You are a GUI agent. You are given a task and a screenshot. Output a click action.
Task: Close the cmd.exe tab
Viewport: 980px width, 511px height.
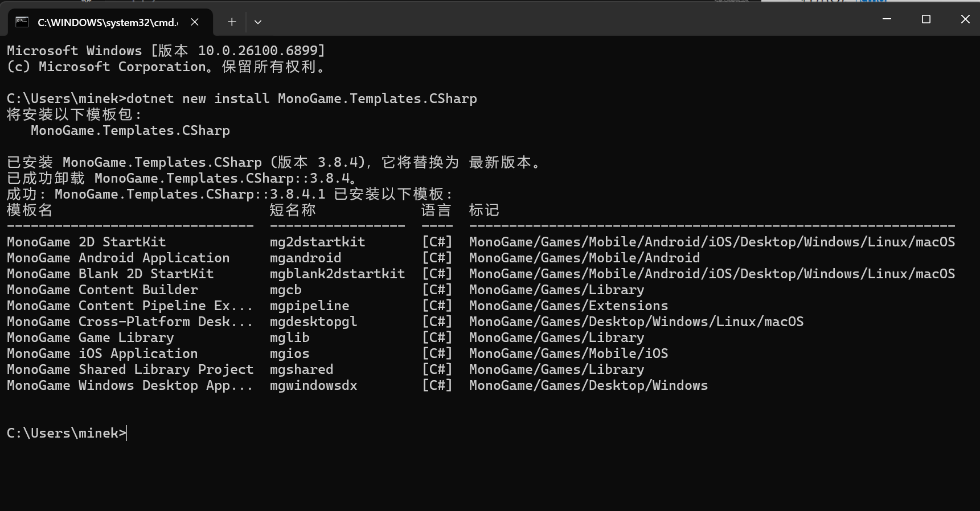point(195,22)
